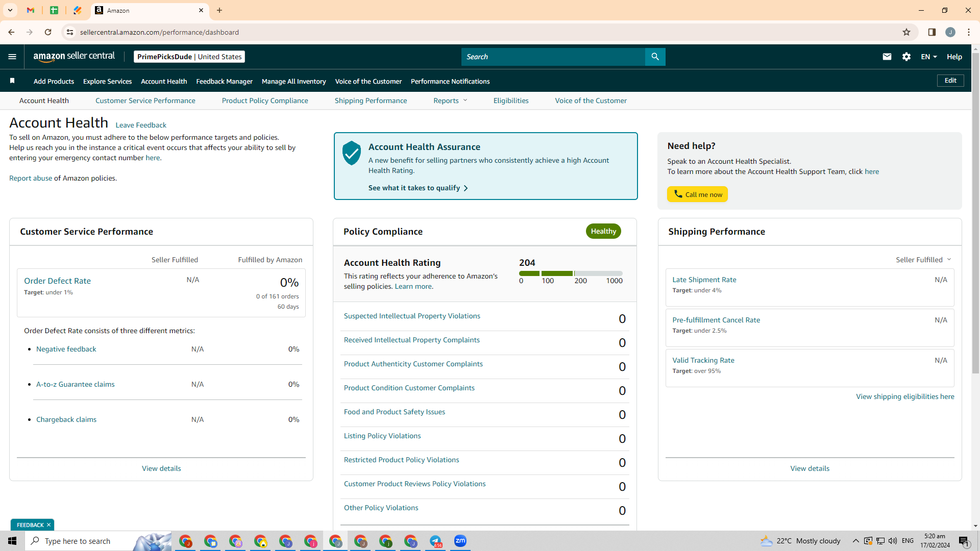This screenshot has width=980, height=551.
Task: Open the Eligibilities tab
Action: [511, 101]
